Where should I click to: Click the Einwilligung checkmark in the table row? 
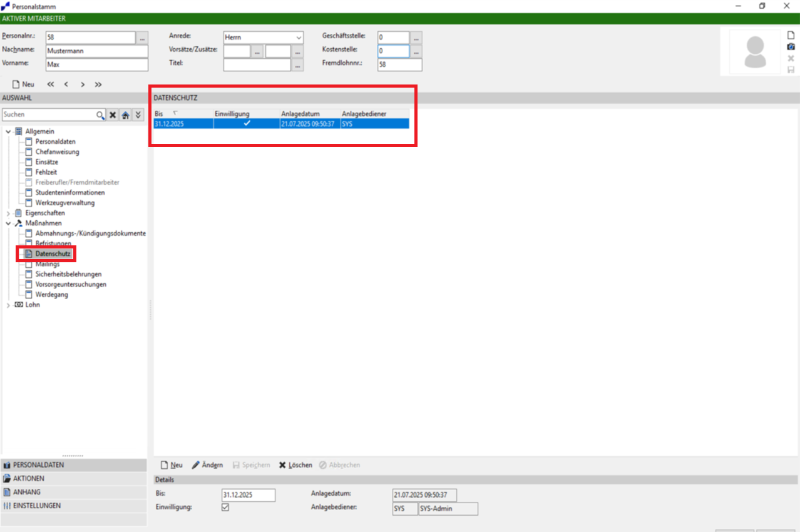247,124
